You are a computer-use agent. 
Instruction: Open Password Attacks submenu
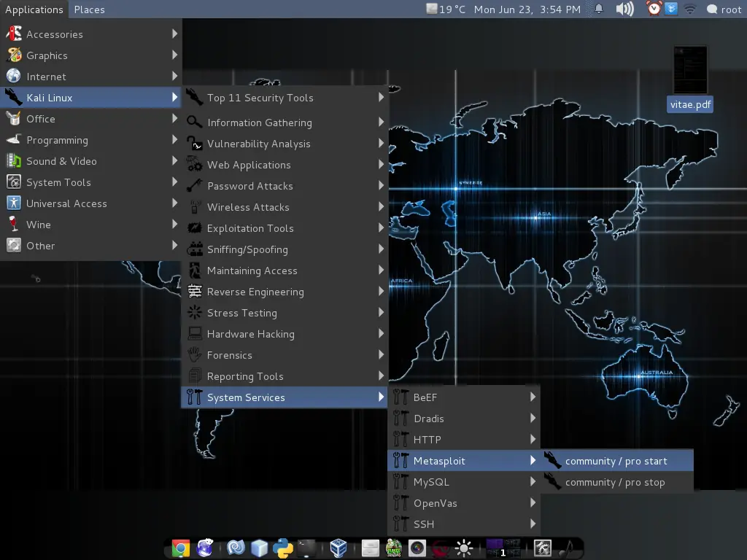[x=285, y=186]
